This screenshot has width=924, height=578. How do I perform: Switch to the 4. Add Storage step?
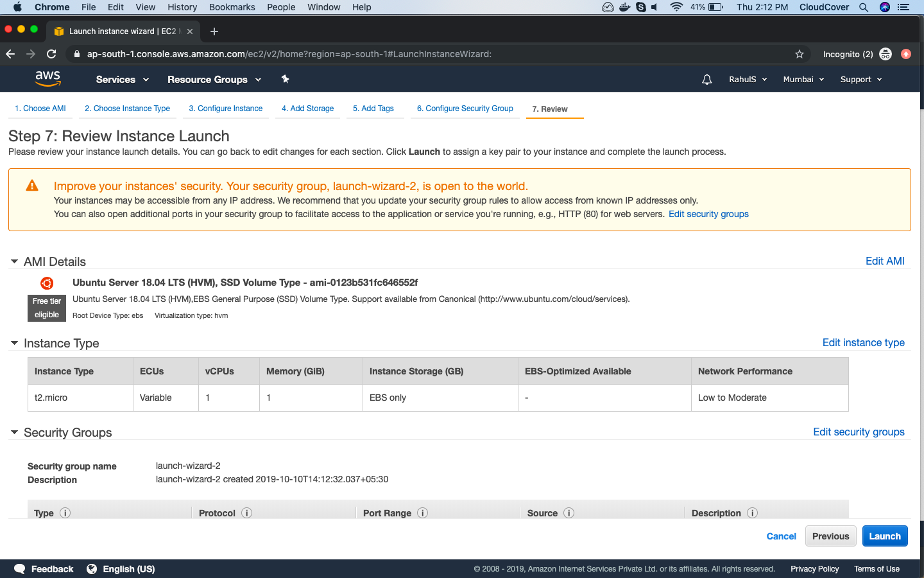coord(307,109)
